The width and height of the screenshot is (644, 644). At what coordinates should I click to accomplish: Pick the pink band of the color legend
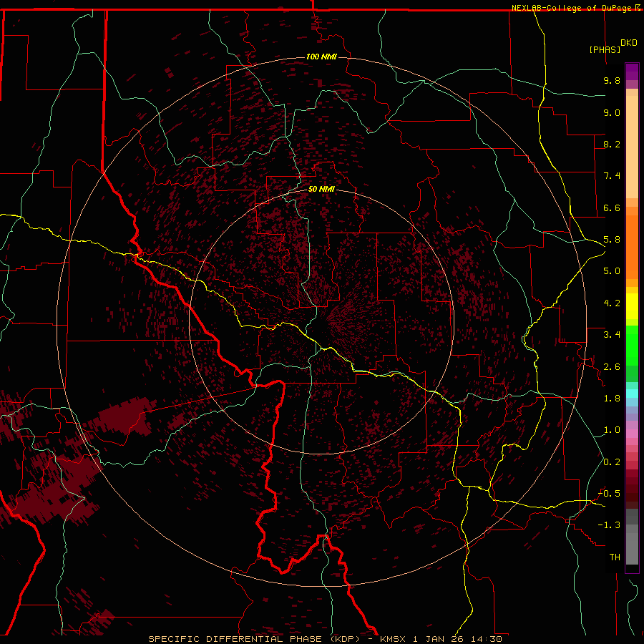coord(632,434)
